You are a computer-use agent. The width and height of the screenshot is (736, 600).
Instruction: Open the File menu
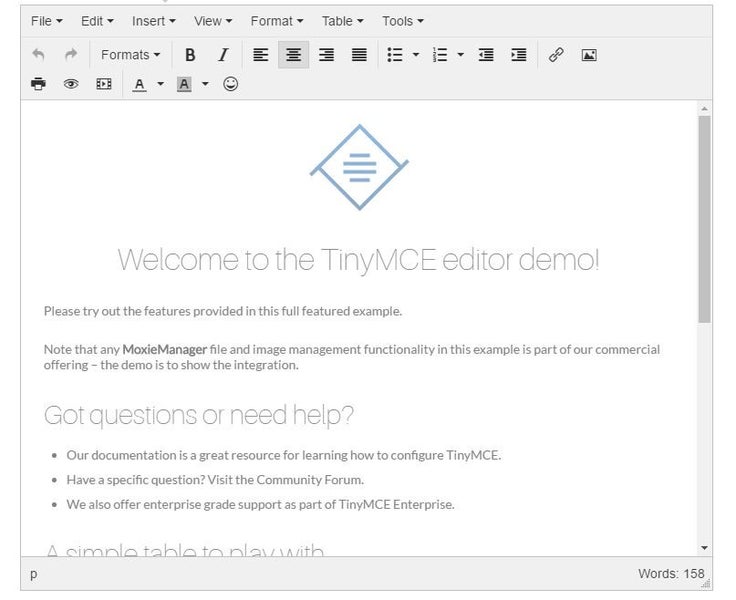pos(46,21)
